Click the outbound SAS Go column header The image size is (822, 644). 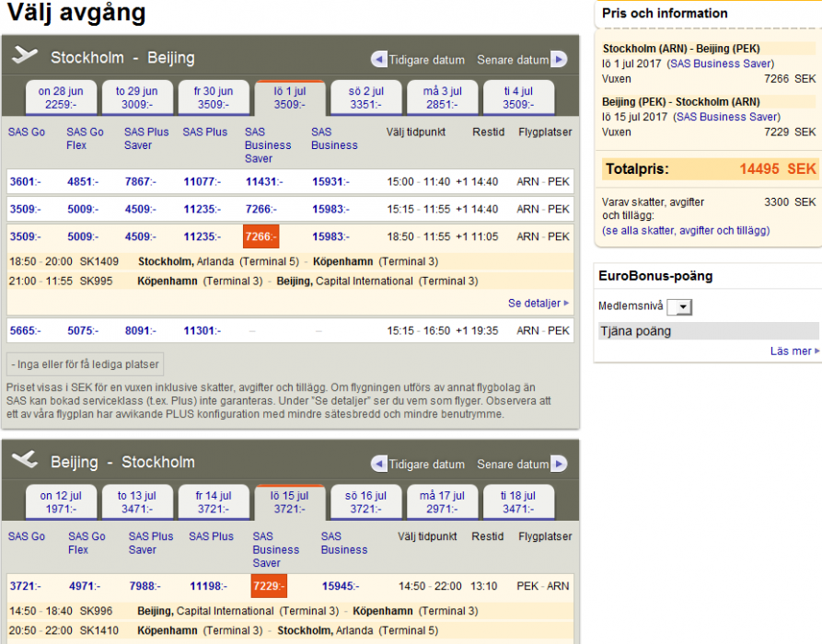(26, 132)
